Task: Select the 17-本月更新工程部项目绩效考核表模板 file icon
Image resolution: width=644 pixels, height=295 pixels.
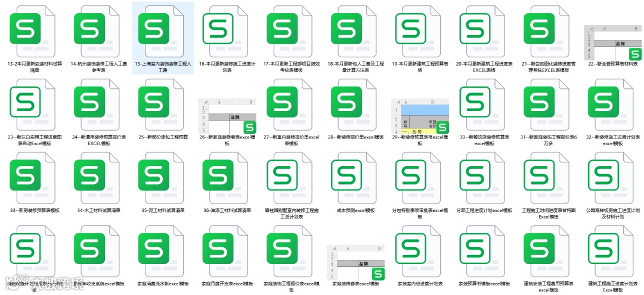Action: (290, 31)
